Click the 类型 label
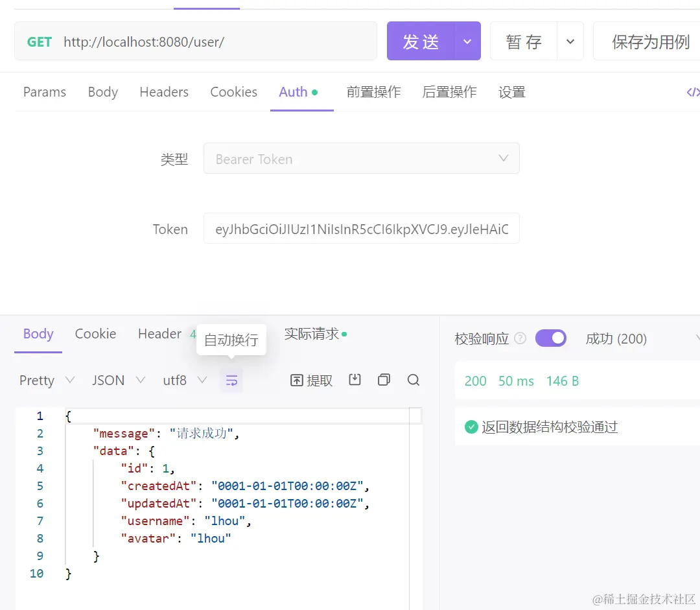 [174, 159]
